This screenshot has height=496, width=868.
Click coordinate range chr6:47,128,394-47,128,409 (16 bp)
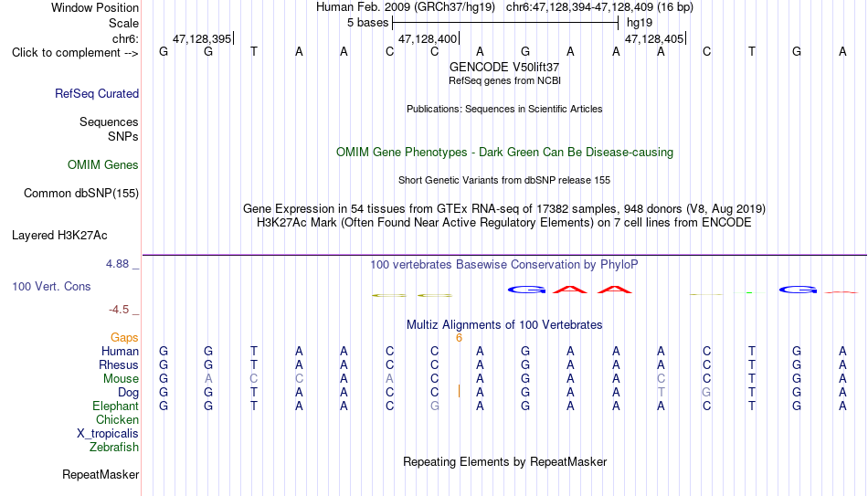pos(599,7)
